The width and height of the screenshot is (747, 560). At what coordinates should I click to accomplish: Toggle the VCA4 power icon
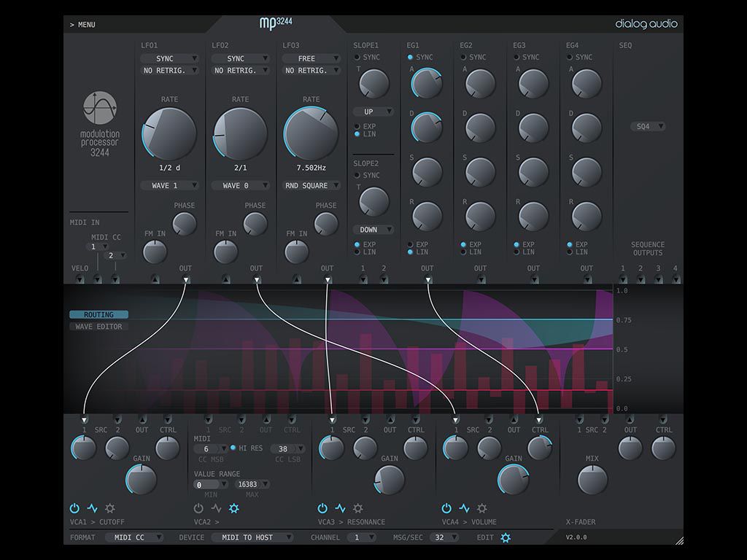pos(446,508)
